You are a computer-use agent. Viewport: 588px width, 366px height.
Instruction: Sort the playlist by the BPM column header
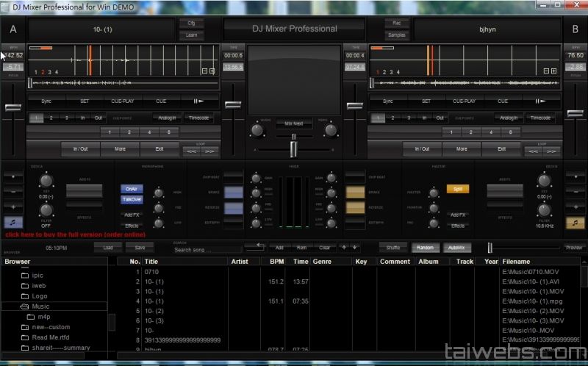point(276,262)
